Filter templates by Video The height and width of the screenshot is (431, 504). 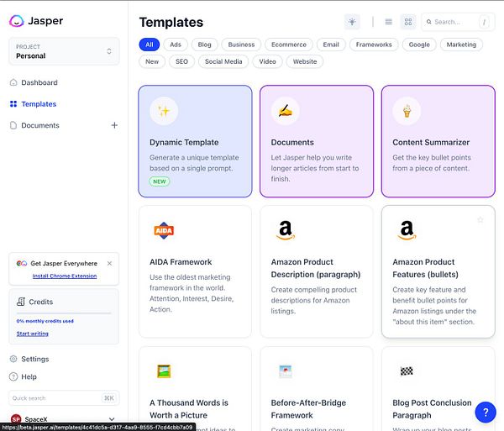[x=267, y=61]
